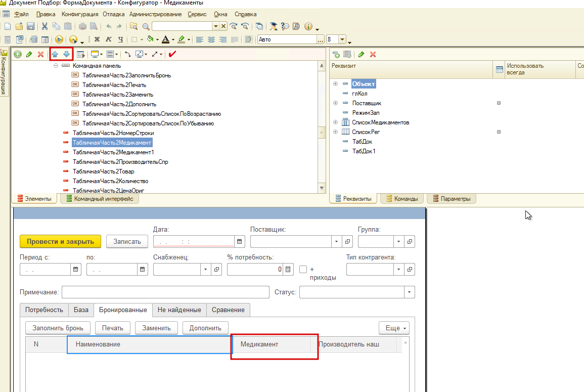
Task: Collapse the Командная панель tree node
Action: point(56,66)
